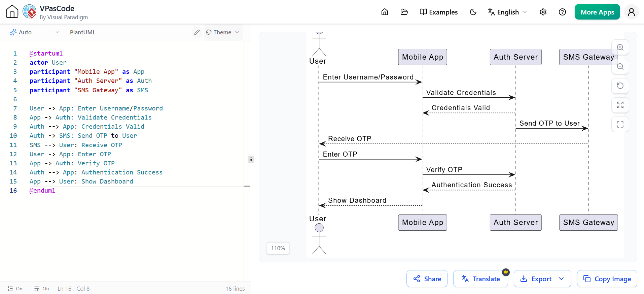Click the Share button
This screenshot has width=644, height=294.
[427, 279]
